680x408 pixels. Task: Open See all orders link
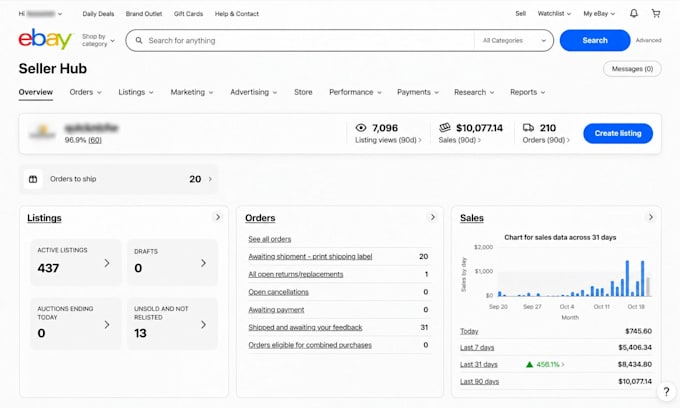[269, 239]
